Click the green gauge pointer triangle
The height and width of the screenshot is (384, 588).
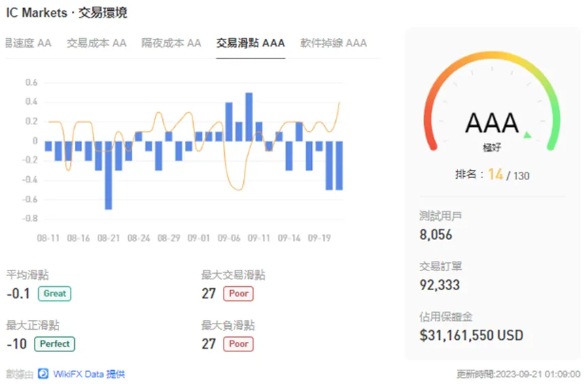coord(528,135)
